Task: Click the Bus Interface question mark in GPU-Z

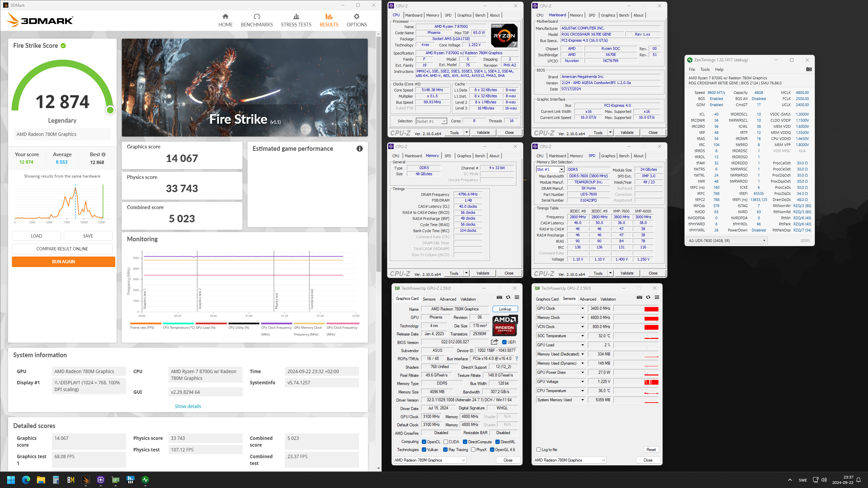Action: [516, 359]
